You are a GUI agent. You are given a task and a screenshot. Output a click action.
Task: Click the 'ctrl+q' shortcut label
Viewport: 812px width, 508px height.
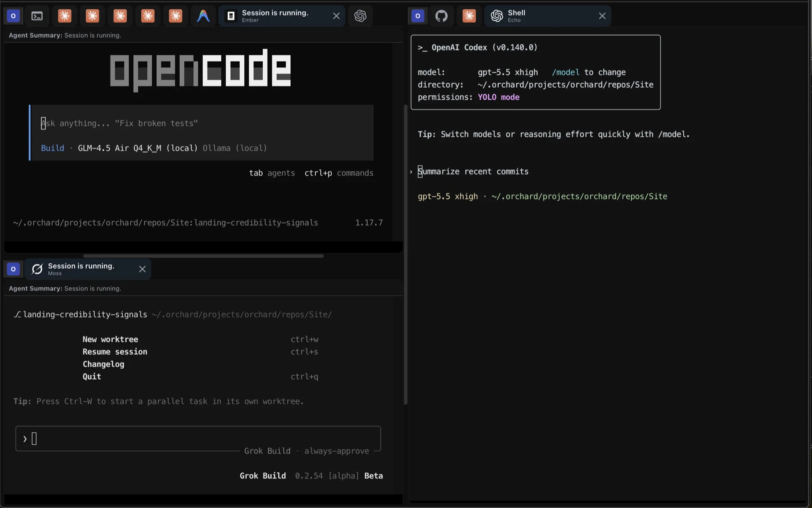304,376
